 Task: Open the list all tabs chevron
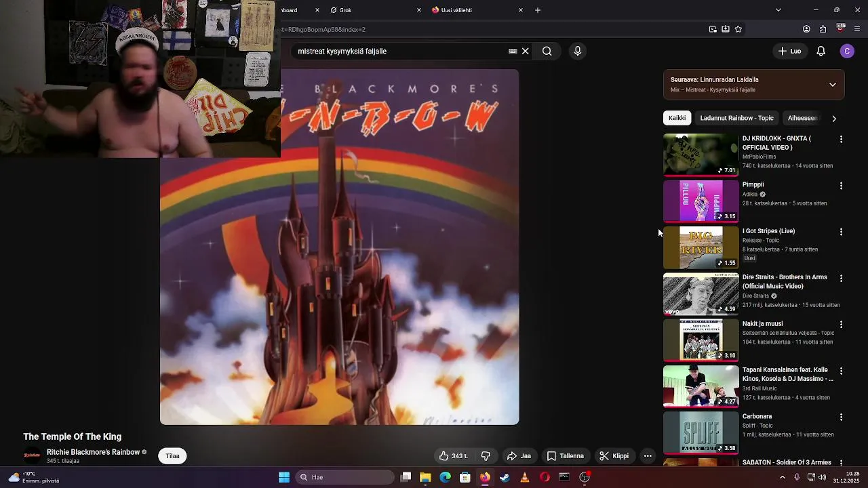778,10
